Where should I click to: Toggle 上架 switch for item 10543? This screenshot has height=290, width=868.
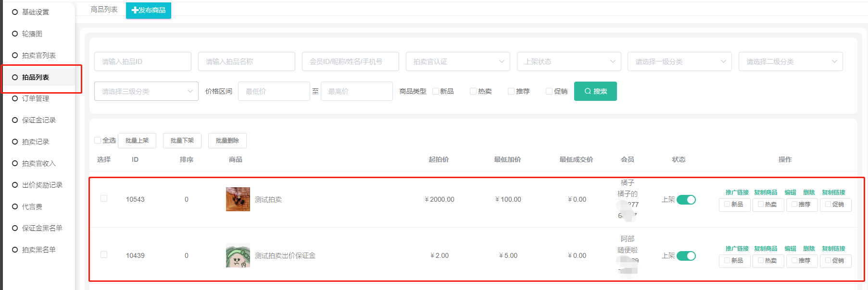[x=686, y=200]
